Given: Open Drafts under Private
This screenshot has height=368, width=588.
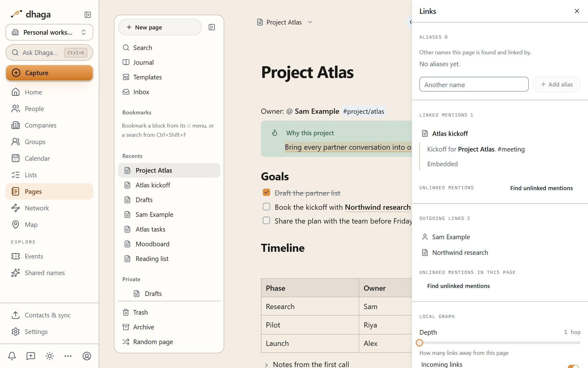Looking at the screenshot, I should [169, 293].
